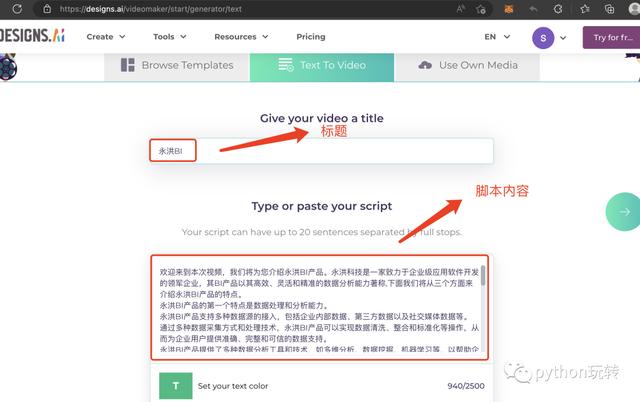
Task: Select the Text To Video tab
Action: pos(322,65)
